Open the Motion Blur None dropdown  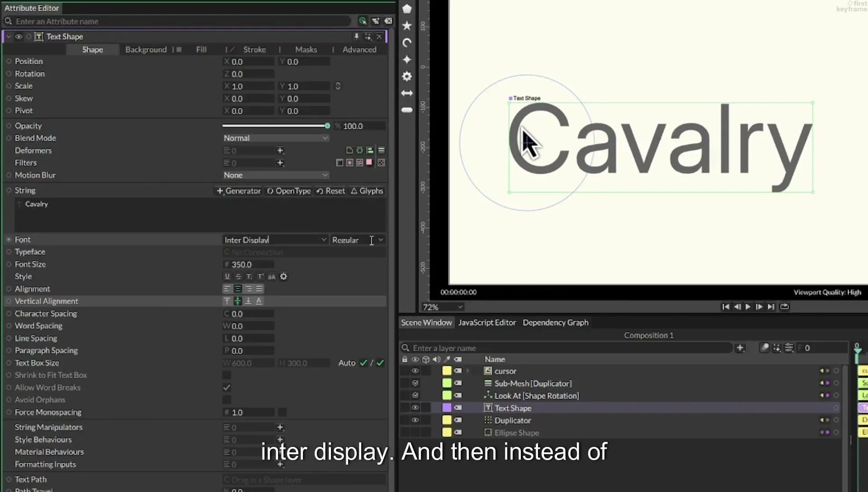(276, 175)
